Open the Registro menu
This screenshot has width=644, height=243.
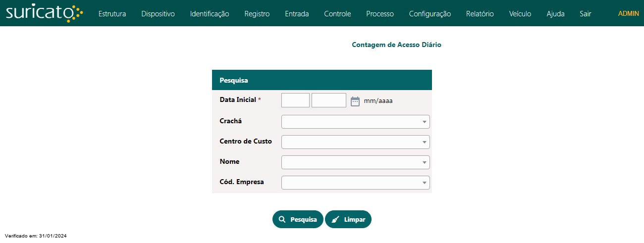tap(257, 14)
